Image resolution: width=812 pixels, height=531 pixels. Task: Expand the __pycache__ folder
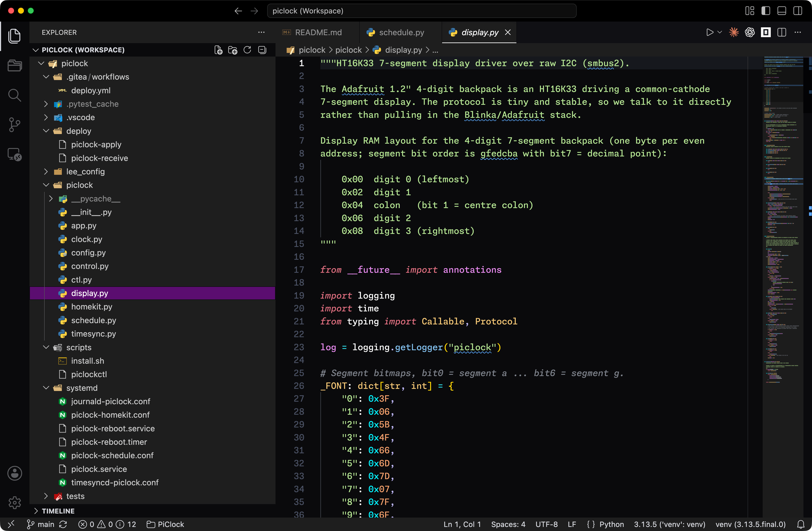click(51, 198)
